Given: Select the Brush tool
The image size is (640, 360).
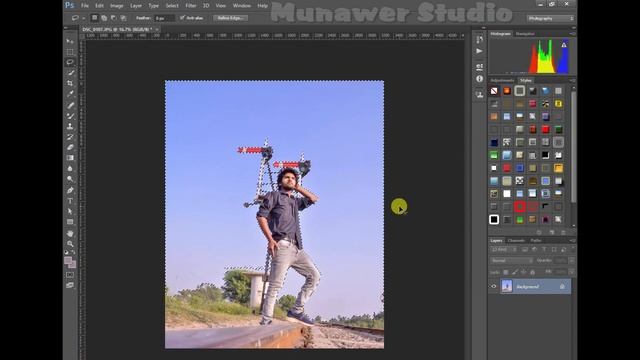Looking at the screenshot, I should pyautogui.click(x=70, y=116).
